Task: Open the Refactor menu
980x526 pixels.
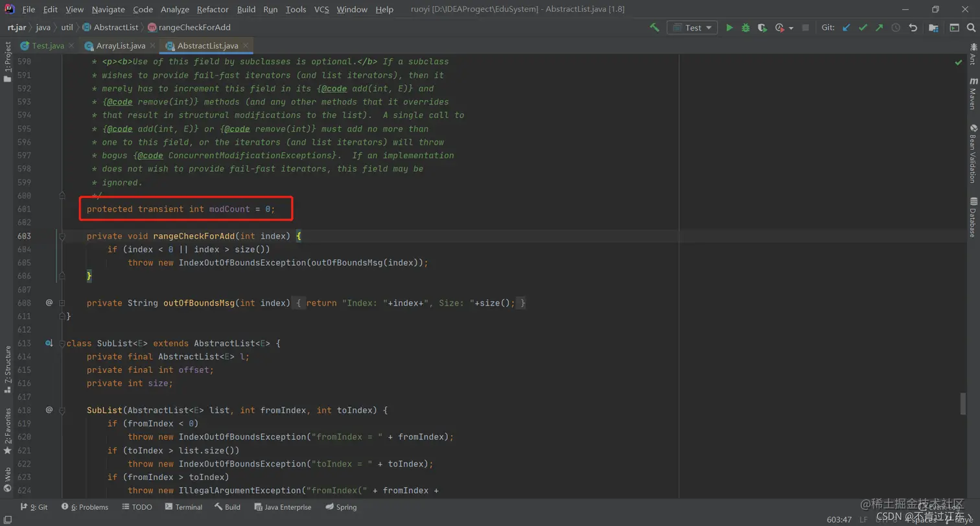Action: tap(213, 10)
